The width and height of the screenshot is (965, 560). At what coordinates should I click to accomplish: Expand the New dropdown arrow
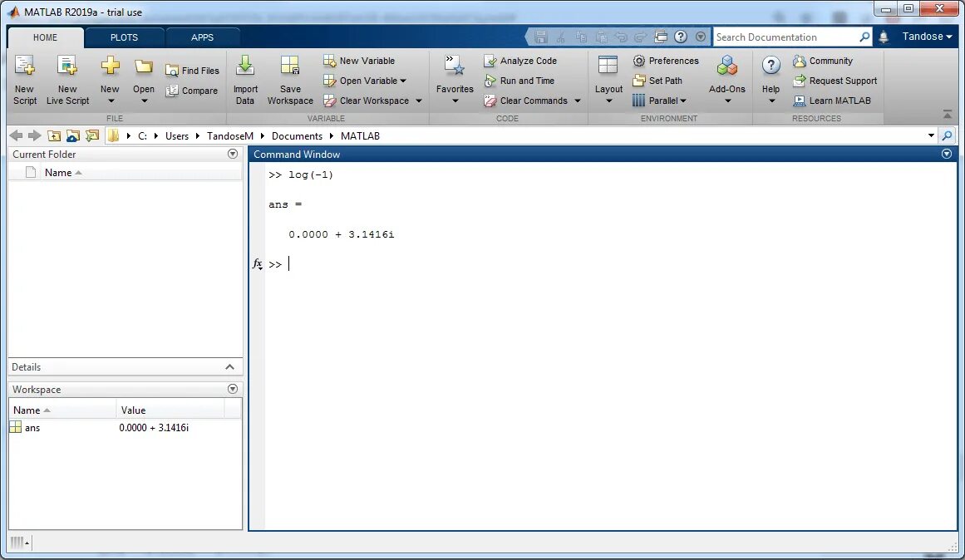111,101
